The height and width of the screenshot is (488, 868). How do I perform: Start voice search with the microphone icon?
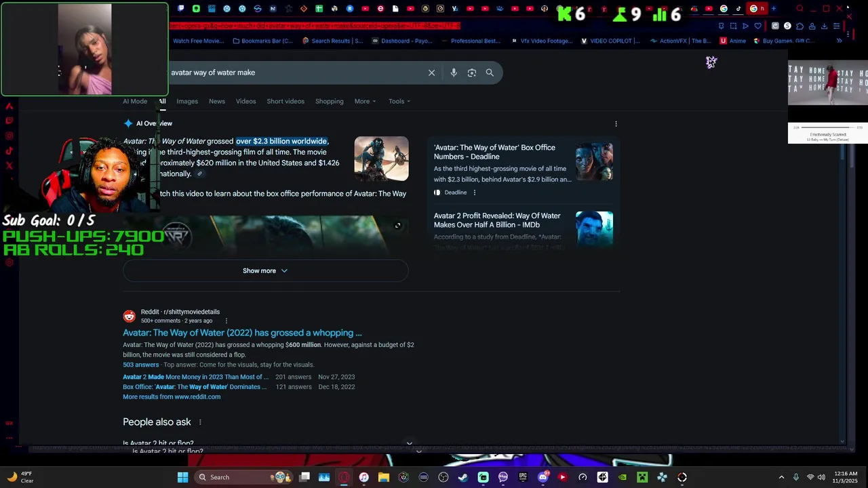coord(454,73)
